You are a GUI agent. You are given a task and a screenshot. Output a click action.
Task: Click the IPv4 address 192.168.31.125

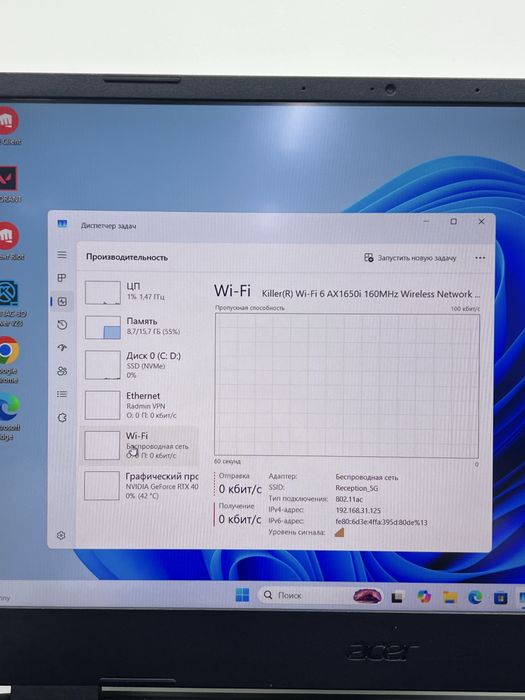(358, 510)
